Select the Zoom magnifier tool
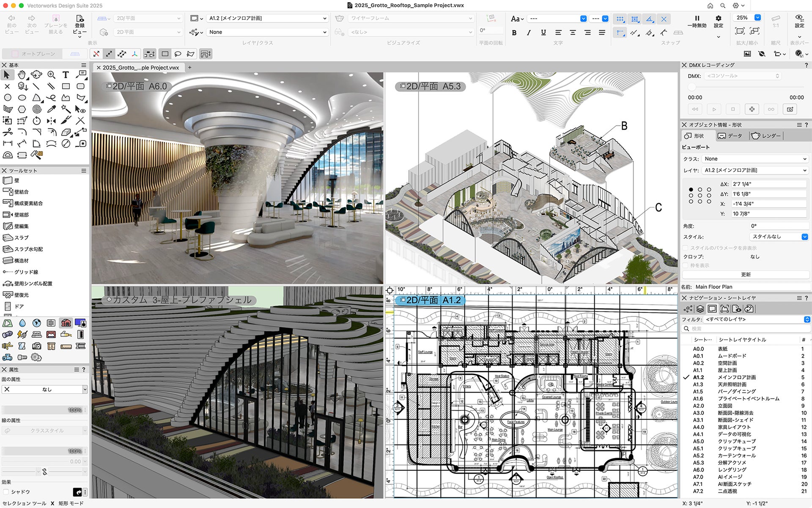 tap(51, 75)
